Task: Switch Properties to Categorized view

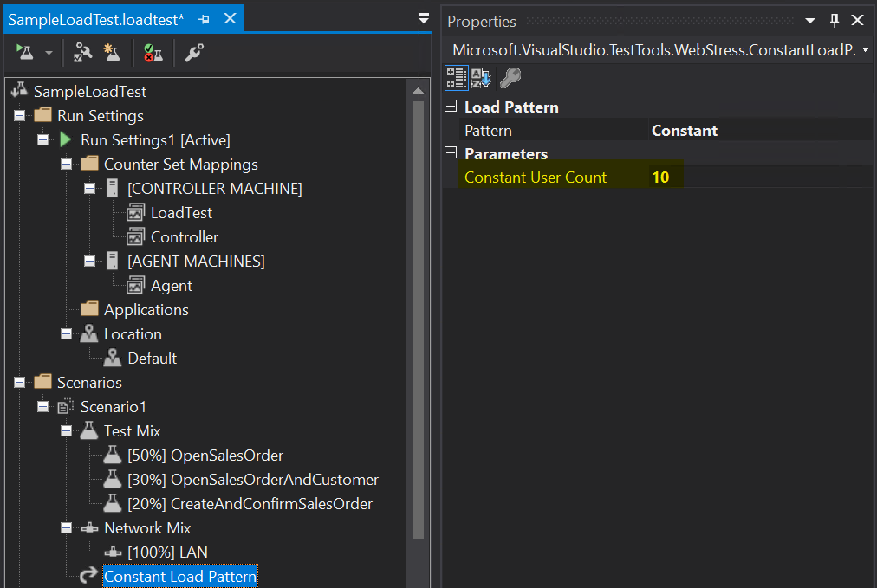Action: pos(456,78)
